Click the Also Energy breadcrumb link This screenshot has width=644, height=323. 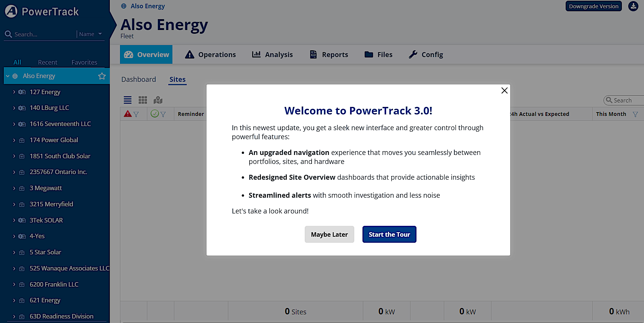pos(148,6)
